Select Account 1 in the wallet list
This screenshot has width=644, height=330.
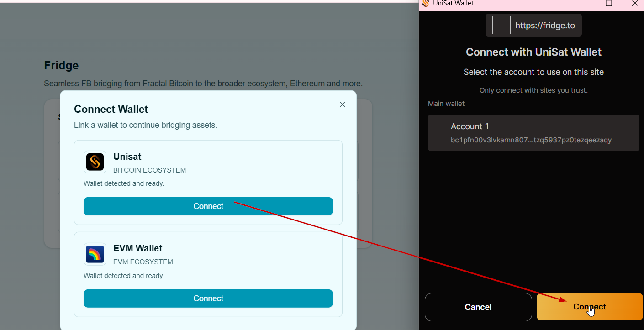pyautogui.click(x=533, y=133)
